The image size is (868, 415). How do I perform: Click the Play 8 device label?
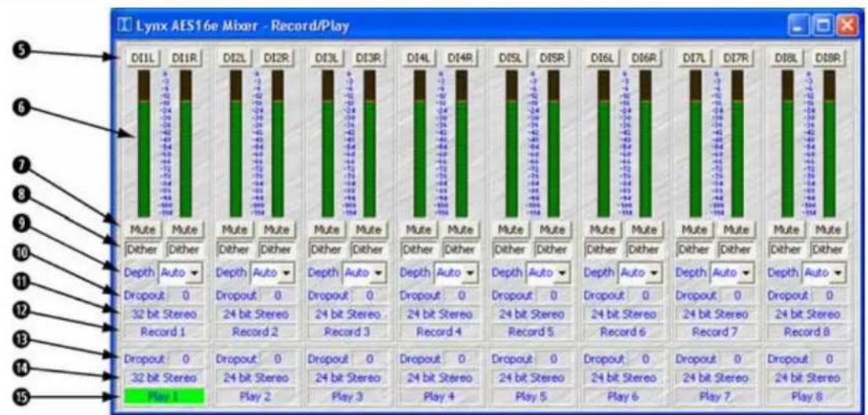coord(808,395)
